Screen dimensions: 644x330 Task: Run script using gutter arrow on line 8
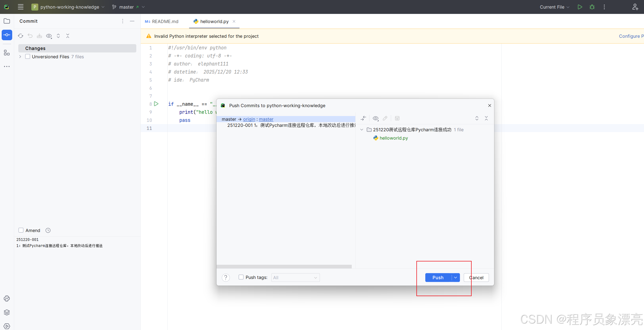point(156,104)
